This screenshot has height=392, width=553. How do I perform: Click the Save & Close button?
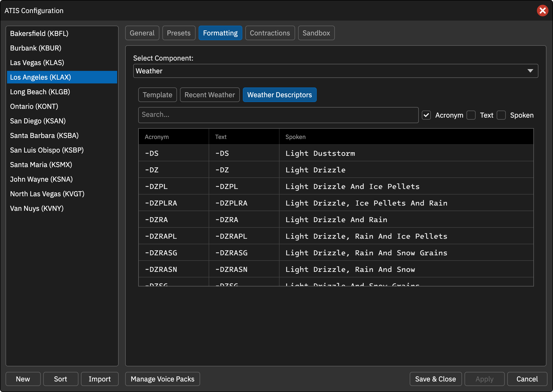[436, 379]
